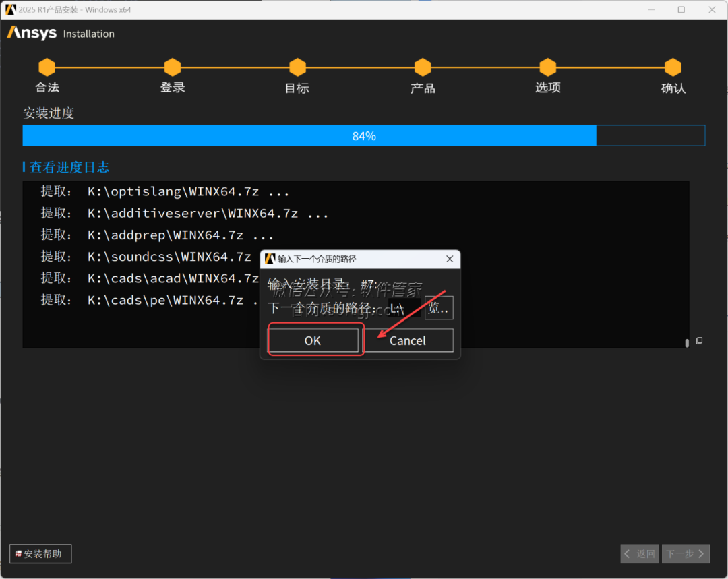
Task: Jump to the 选项 step hexagon
Action: [548, 67]
